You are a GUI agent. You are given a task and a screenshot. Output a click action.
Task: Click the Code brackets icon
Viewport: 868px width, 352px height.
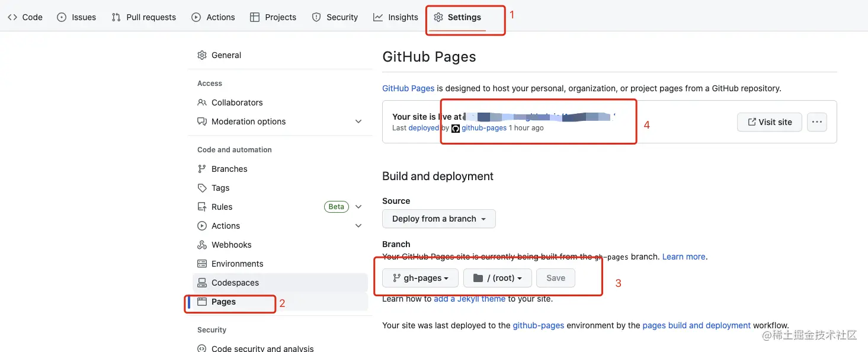pyautogui.click(x=12, y=17)
